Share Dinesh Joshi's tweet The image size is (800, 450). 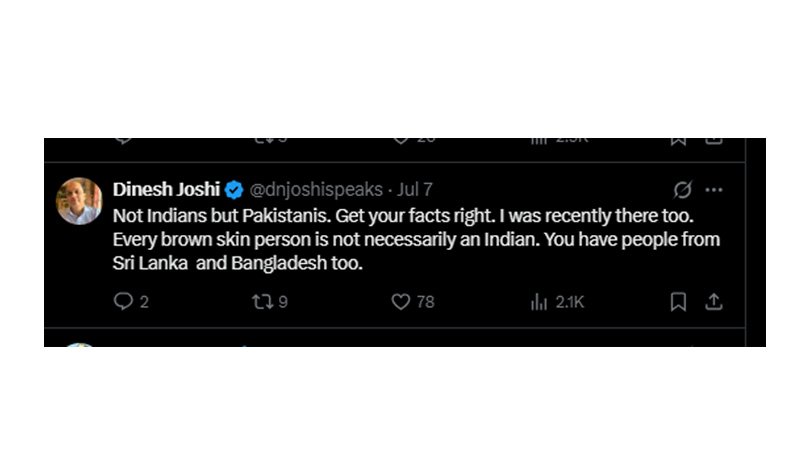pyautogui.click(x=714, y=301)
